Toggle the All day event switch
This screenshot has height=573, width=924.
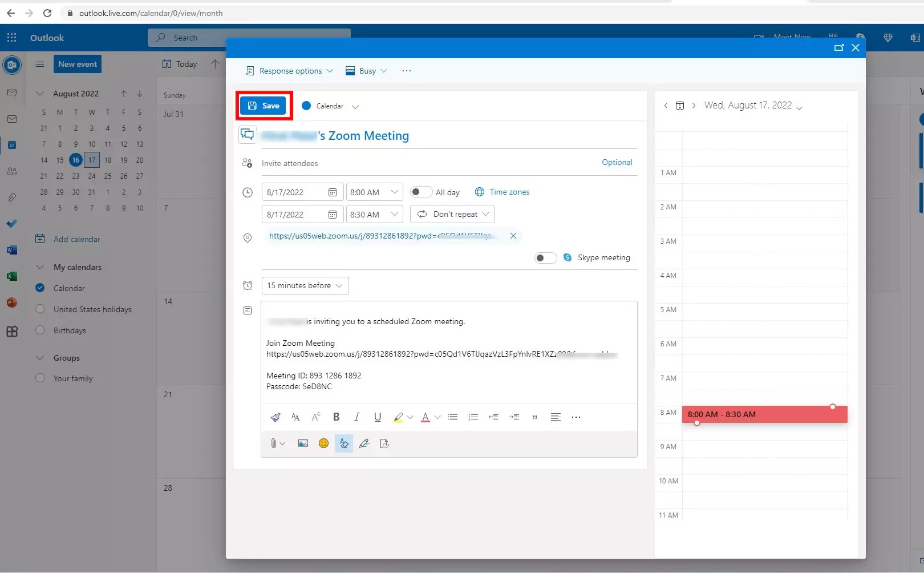pyautogui.click(x=421, y=192)
